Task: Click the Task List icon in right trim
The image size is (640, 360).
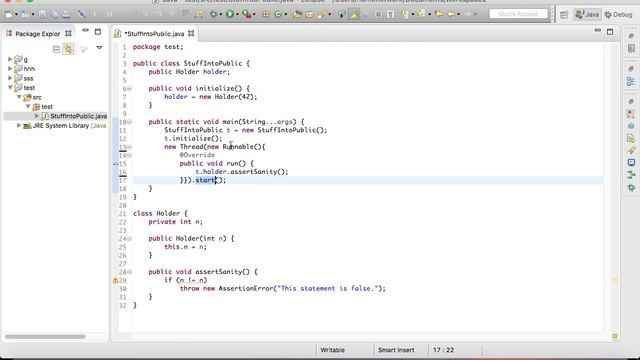Action: click(x=631, y=48)
